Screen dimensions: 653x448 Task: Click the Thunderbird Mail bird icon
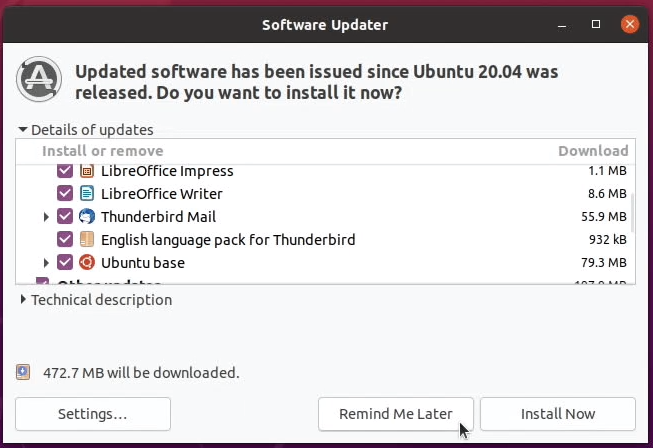87,217
